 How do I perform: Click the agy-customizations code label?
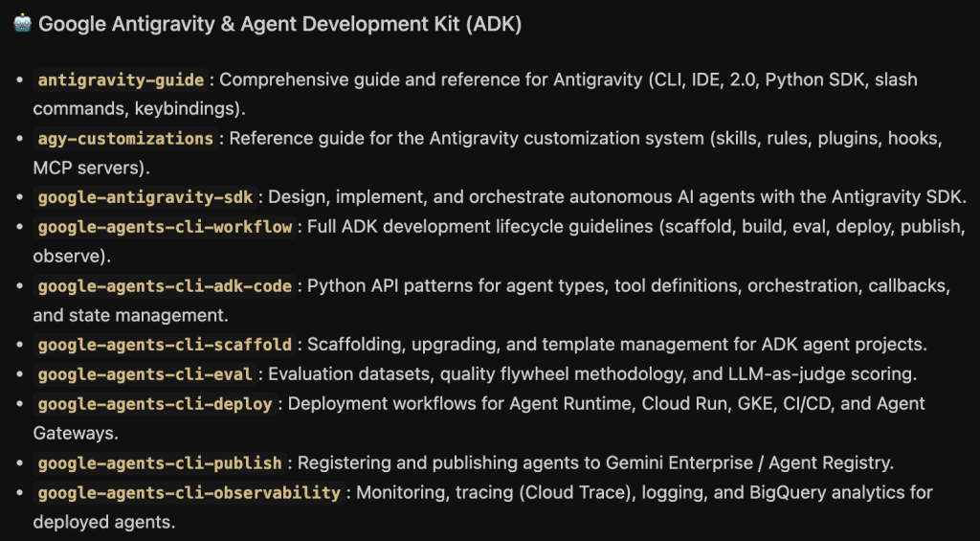125,138
